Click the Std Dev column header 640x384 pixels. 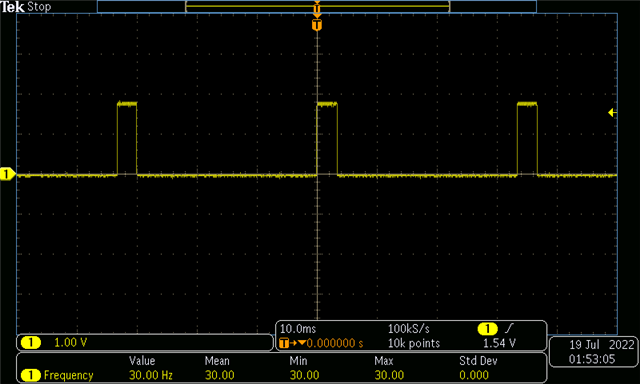(x=478, y=361)
